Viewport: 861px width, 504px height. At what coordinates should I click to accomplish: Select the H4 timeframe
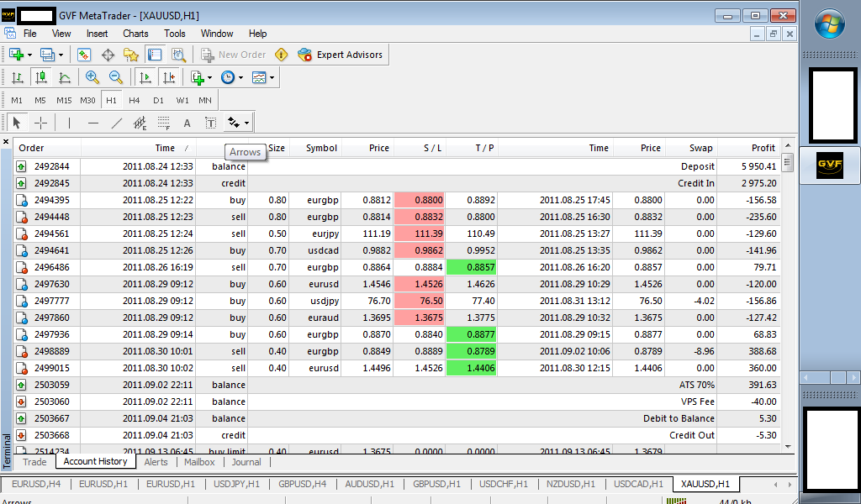[x=134, y=100]
